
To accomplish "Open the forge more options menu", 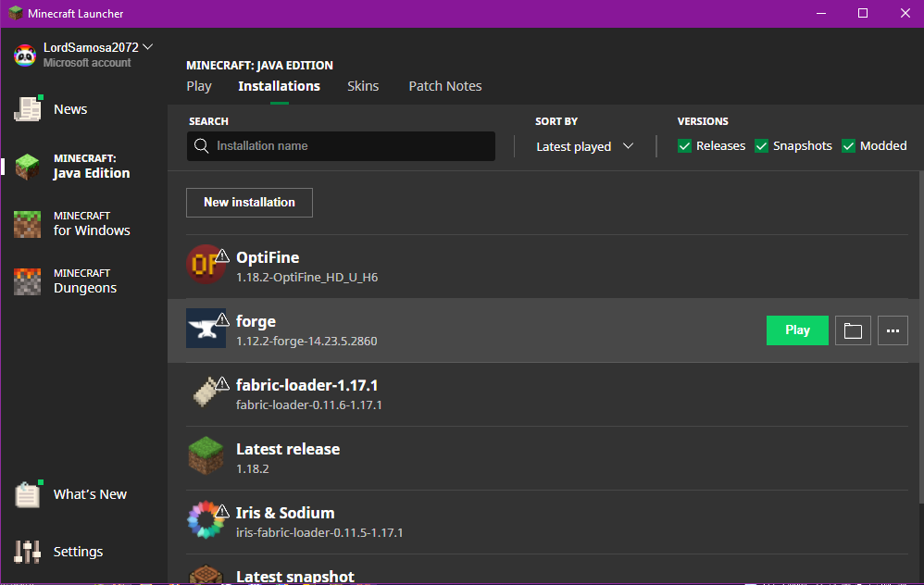I will 893,330.
